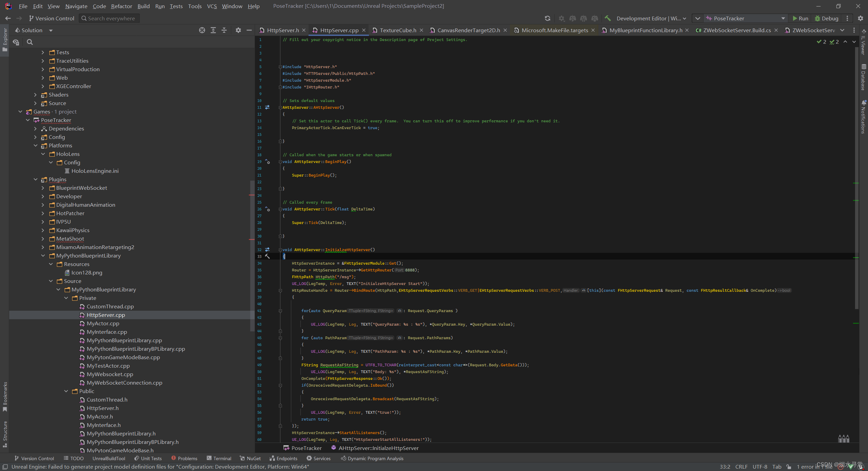The width and height of the screenshot is (868, 471).
Task: Collapse the MyPythonBlueprintLibrary Private folder
Action: click(x=66, y=298)
